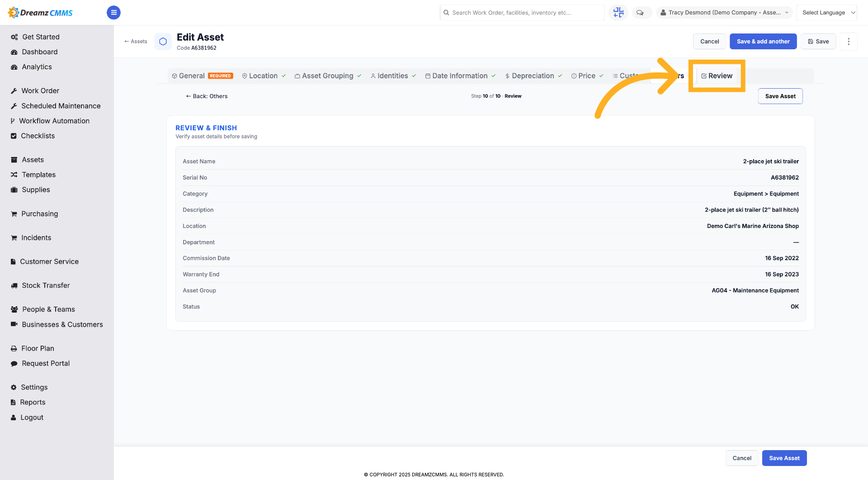Screen dimensions: 868x480
Task: Focus the Search Work Order field
Action: [522, 13]
